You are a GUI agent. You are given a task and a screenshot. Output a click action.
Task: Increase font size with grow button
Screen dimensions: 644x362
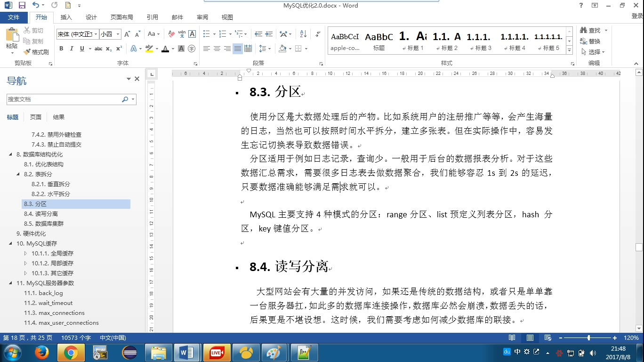127,34
